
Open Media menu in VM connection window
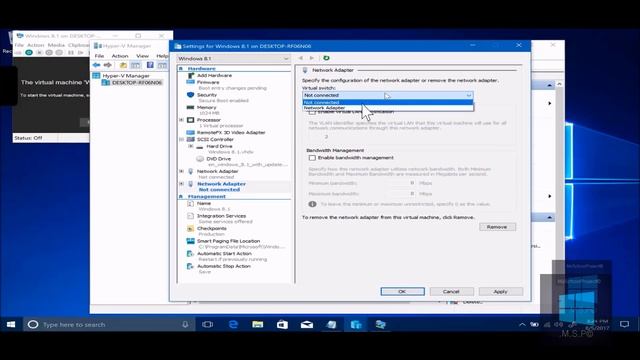click(x=56, y=45)
